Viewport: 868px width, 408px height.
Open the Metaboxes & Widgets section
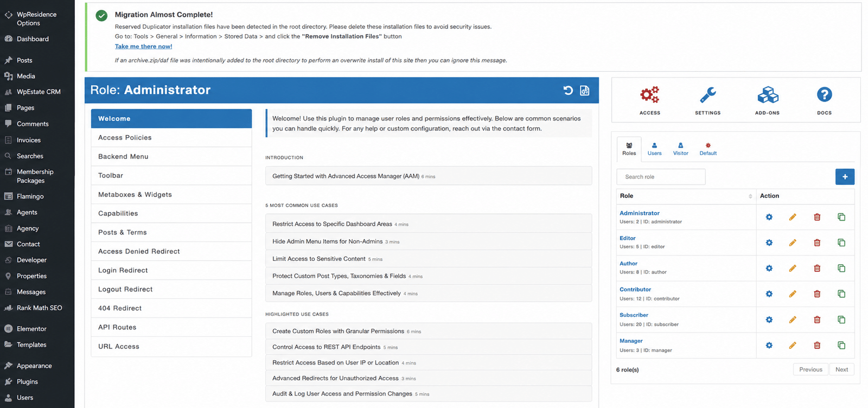click(x=171, y=195)
